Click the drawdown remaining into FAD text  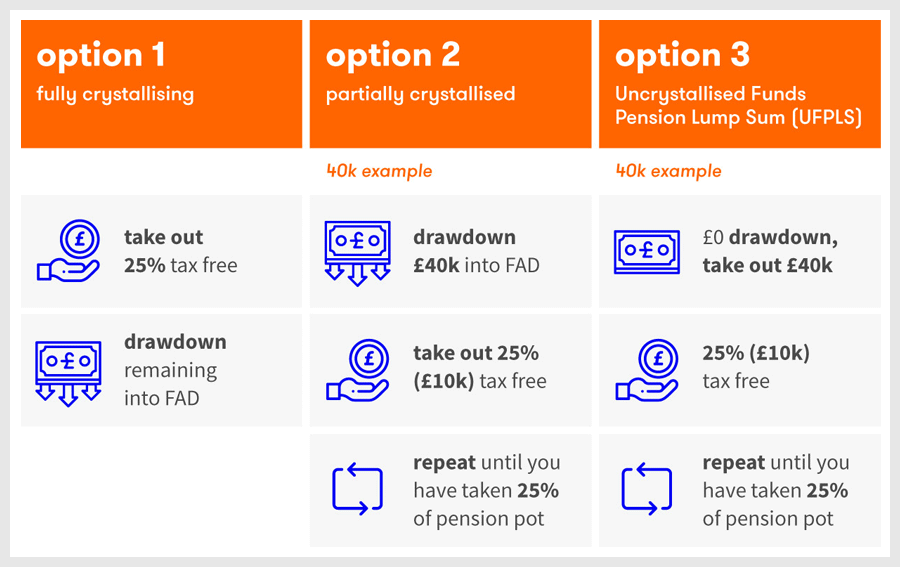(x=175, y=370)
